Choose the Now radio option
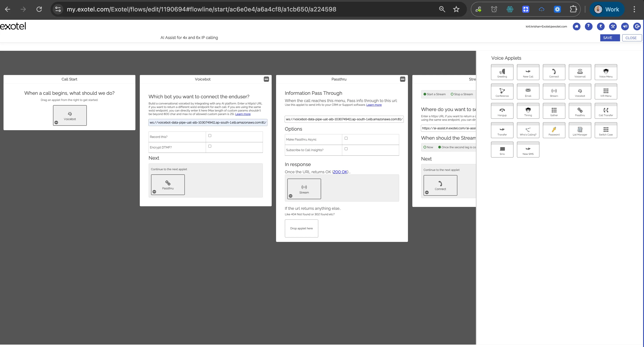 425,147
